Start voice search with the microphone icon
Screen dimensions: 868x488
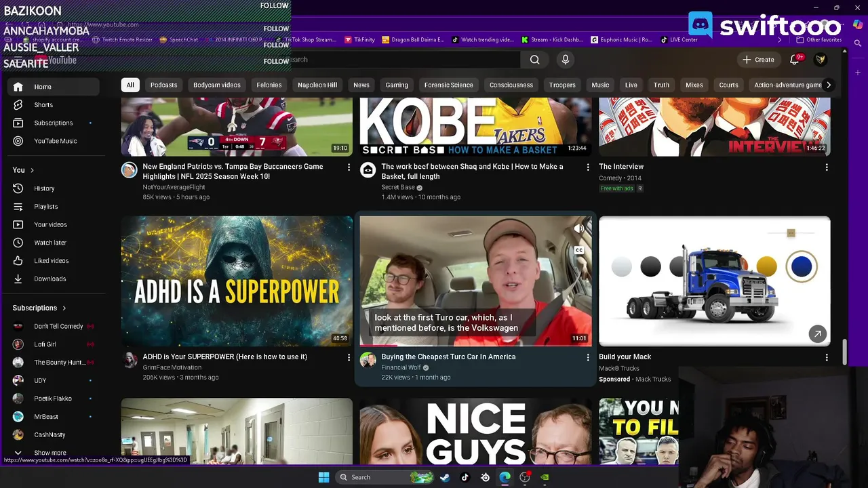click(566, 60)
